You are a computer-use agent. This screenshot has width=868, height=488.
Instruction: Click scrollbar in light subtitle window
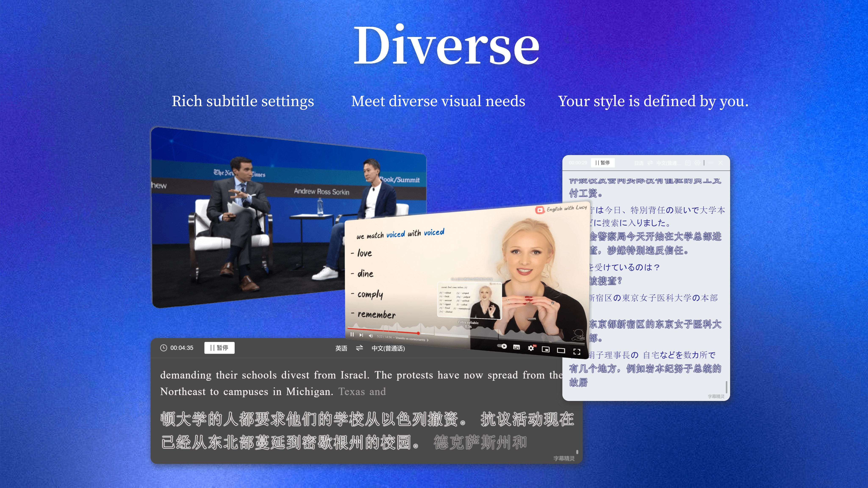point(726,387)
